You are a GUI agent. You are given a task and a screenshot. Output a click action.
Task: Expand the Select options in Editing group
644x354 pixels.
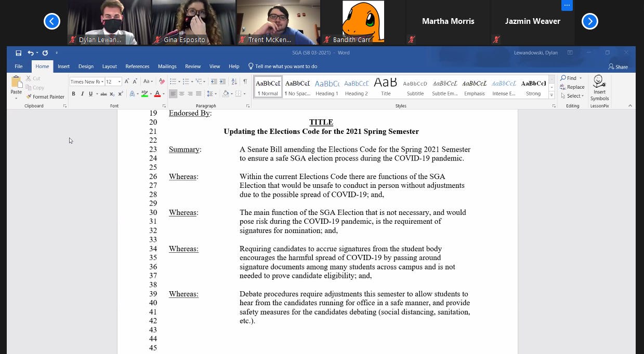pyautogui.click(x=582, y=96)
